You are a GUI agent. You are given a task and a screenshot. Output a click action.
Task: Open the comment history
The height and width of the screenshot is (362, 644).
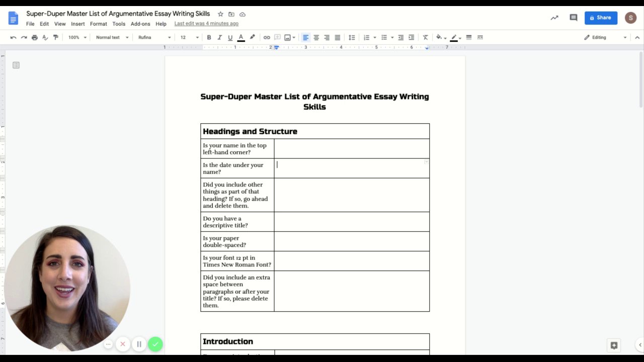pyautogui.click(x=573, y=18)
